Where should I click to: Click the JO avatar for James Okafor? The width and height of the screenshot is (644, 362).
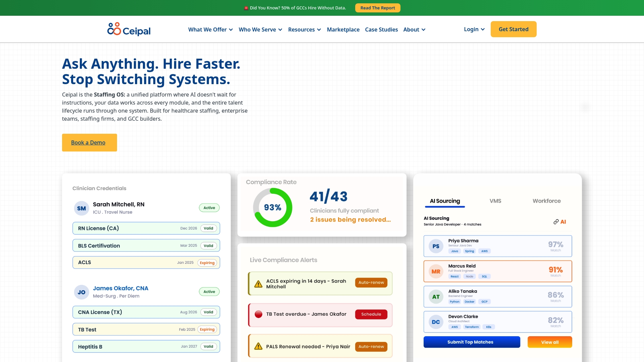coord(82,292)
